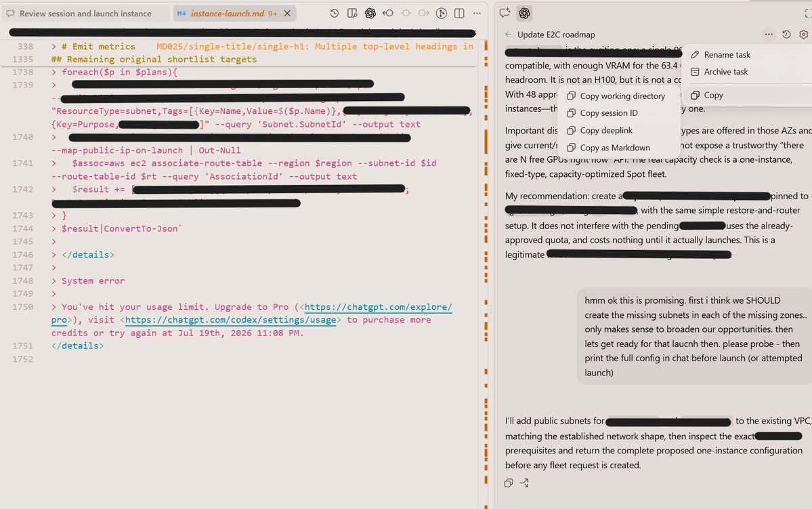
Task: Open Codex settings gear
Action: (x=804, y=35)
